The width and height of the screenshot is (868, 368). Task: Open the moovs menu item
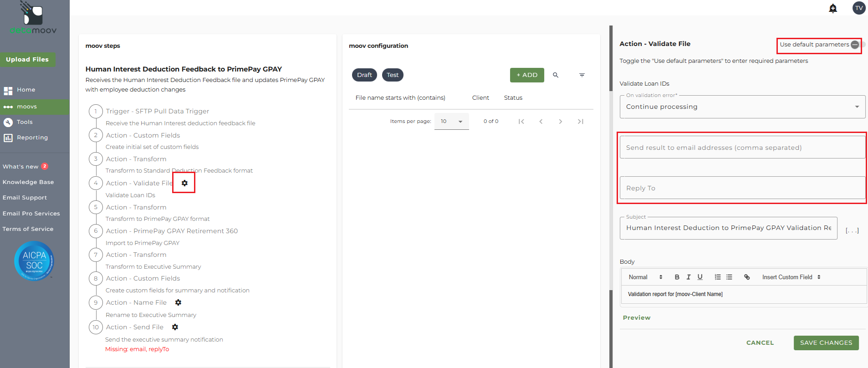pyautogui.click(x=35, y=107)
